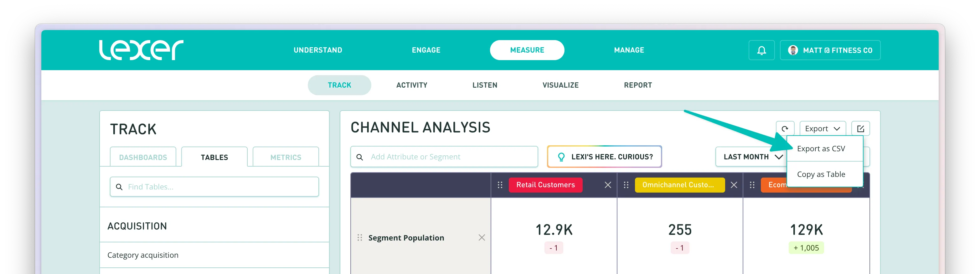Image resolution: width=980 pixels, height=274 pixels.
Task: Switch to the VISUALIZE sub-tab
Action: [560, 85]
